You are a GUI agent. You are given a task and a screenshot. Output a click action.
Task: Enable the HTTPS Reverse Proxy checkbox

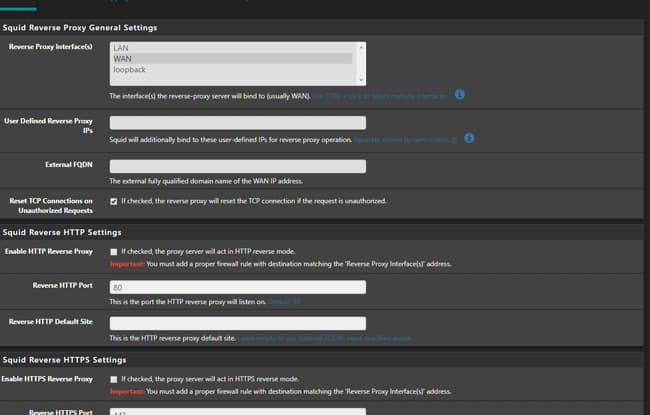pos(114,379)
